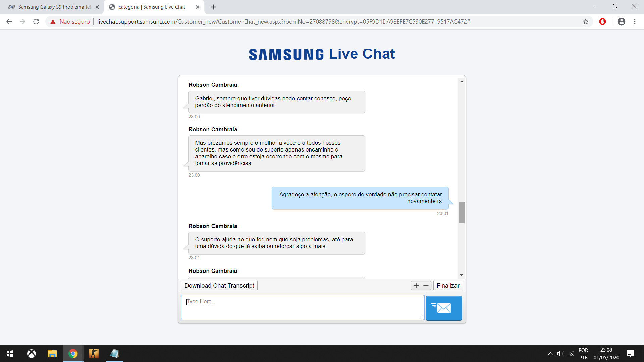Send the message with the envelope button
This screenshot has width=644, height=362.
coord(443,308)
